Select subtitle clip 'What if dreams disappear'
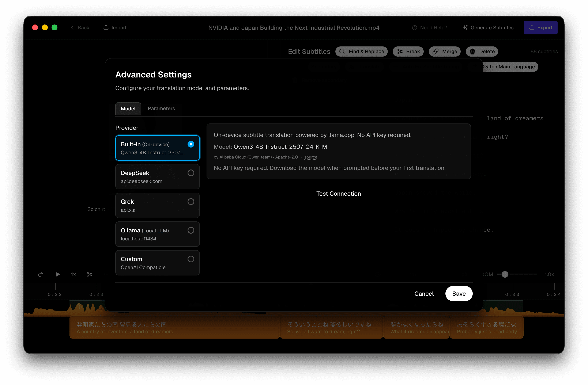The image size is (588, 385). (x=416, y=327)
